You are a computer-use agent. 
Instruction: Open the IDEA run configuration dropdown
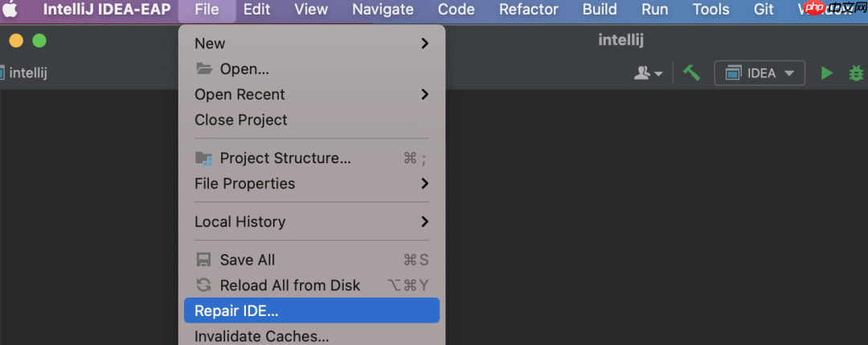759,73
